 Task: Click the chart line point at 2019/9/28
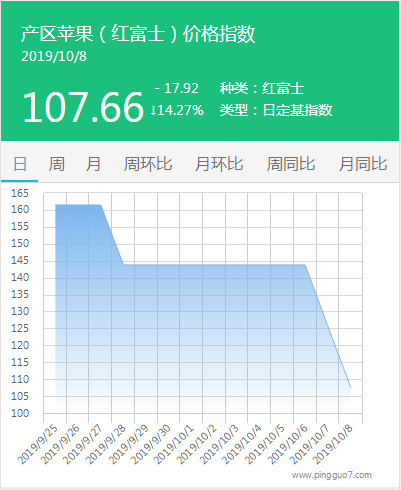click(x=124, y=265)
